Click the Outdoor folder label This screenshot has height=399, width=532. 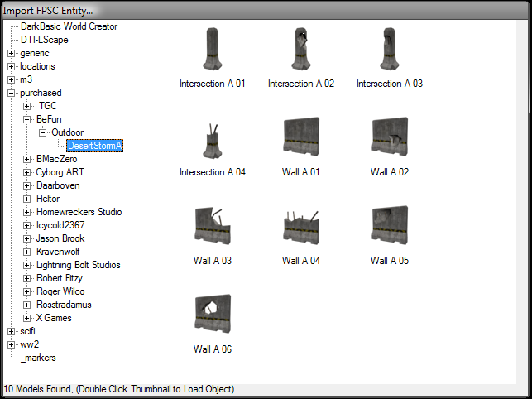[x=68, y=132]
